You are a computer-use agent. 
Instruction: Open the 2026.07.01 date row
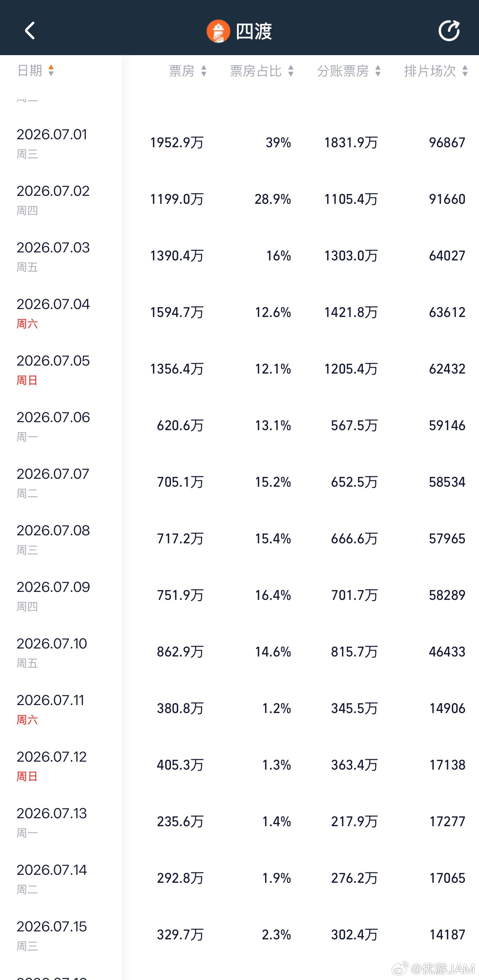click(x=239, y=143)
